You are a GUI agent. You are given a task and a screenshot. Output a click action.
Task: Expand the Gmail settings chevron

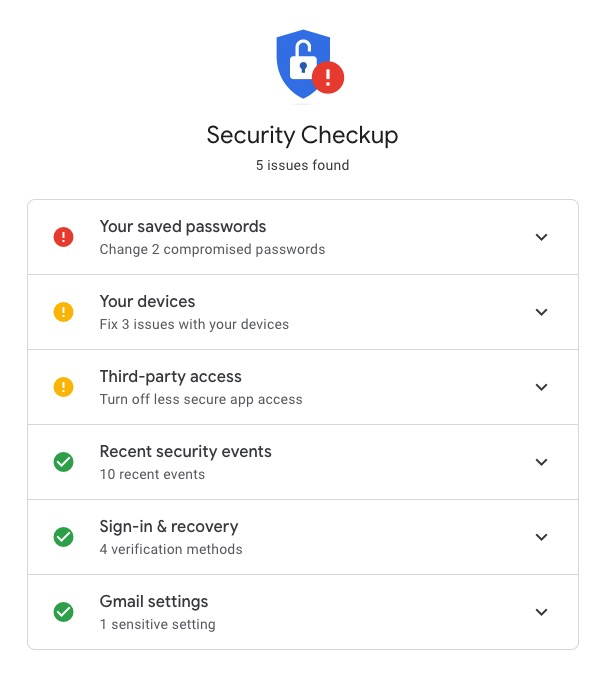541,613
